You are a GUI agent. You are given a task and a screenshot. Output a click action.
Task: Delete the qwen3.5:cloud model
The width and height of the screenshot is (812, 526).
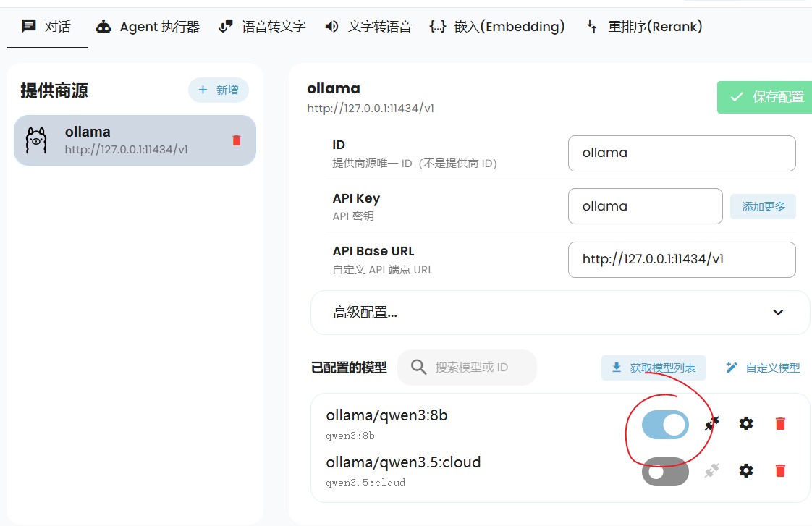[780, 470]
